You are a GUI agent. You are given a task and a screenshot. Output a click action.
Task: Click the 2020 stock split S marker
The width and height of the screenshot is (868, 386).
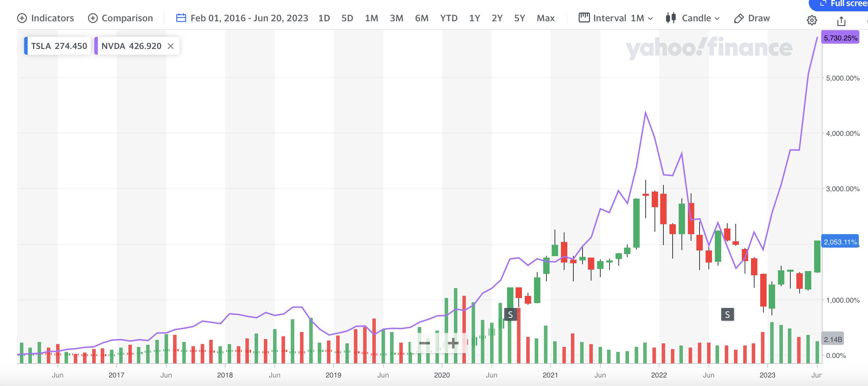(x=510, y=314)
